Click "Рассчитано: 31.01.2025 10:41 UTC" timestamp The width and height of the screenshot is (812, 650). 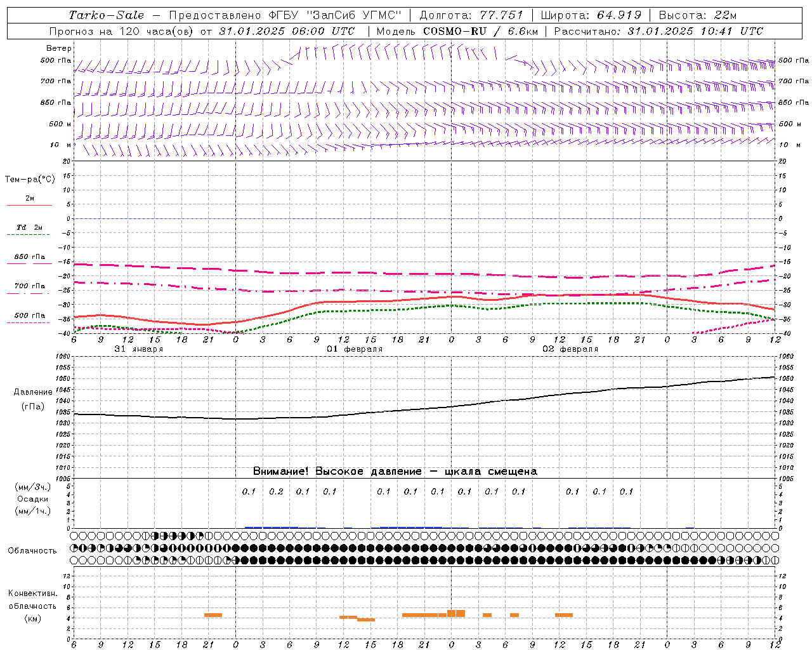click(658, 31)
